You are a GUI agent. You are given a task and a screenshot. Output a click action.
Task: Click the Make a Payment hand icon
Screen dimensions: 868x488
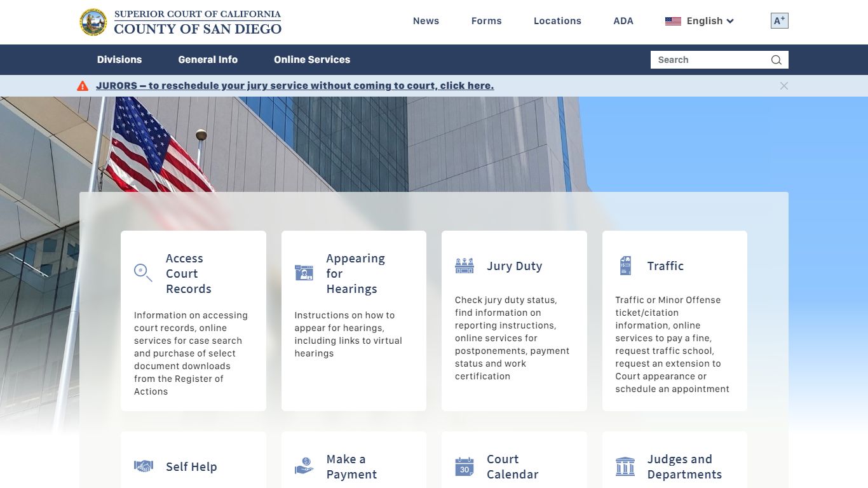(304, 466)
